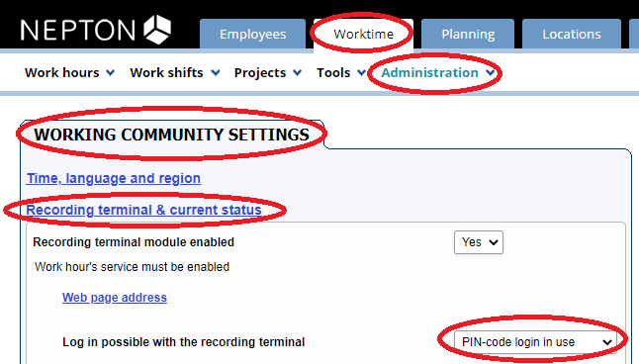Click the Nepton cube logo icon
Viewport: 639px width, 364px height.
pos(157,30)
